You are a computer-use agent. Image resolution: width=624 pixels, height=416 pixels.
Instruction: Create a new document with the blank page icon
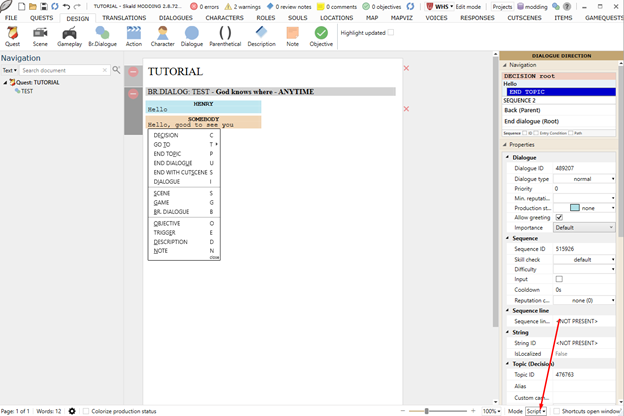coord(21,6)
